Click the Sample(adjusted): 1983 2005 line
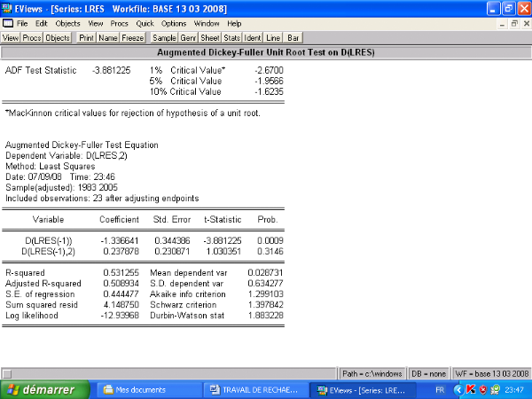The image size is (532, 399). coord(61,188)
